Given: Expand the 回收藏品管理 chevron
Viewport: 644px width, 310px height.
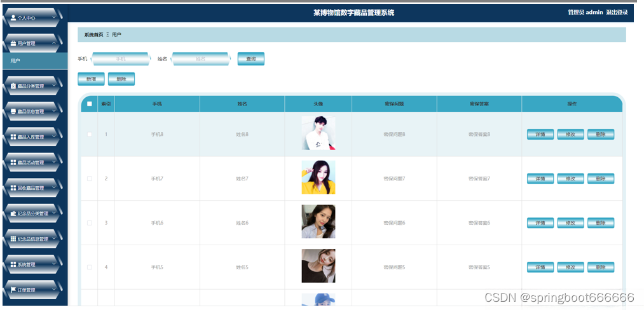Looking at the screenshot, I should coord(54,187).
